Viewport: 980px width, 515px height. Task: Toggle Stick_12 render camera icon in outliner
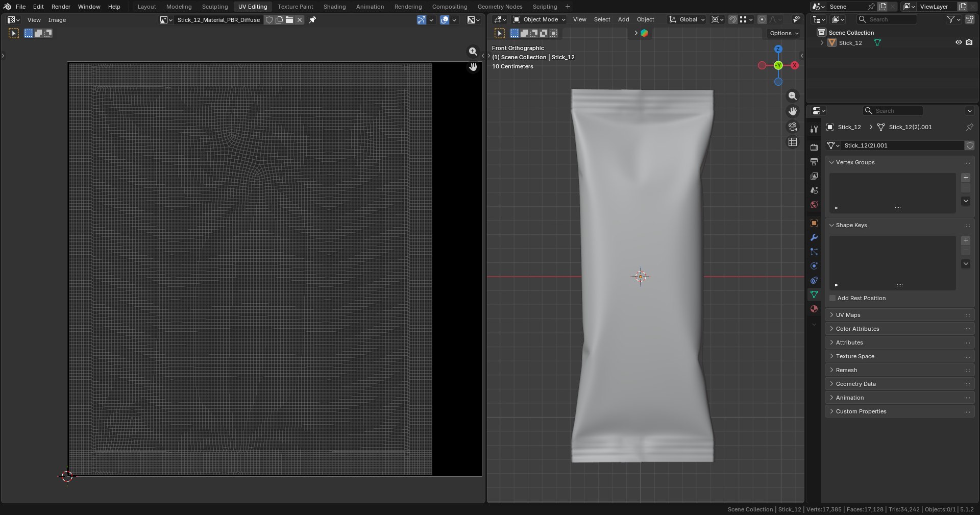pyautogui.click(x=969, y=43)
